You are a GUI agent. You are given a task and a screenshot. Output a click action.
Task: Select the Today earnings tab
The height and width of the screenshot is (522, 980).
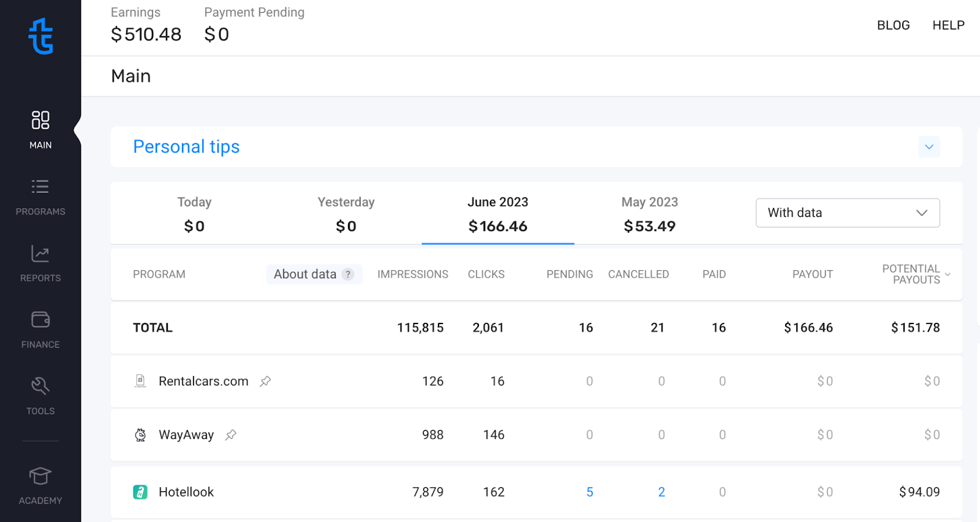pos(194,214)
